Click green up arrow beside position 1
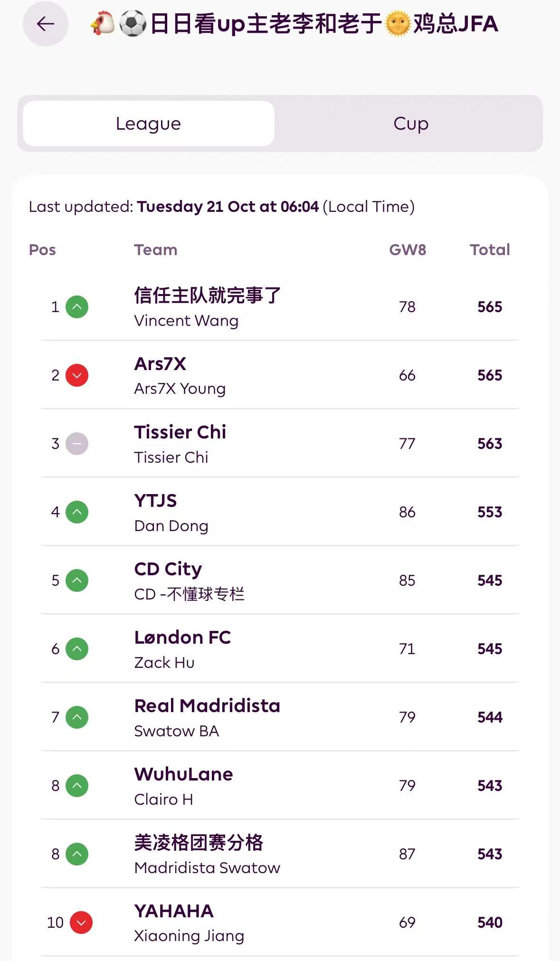 [x=77, y=307]
